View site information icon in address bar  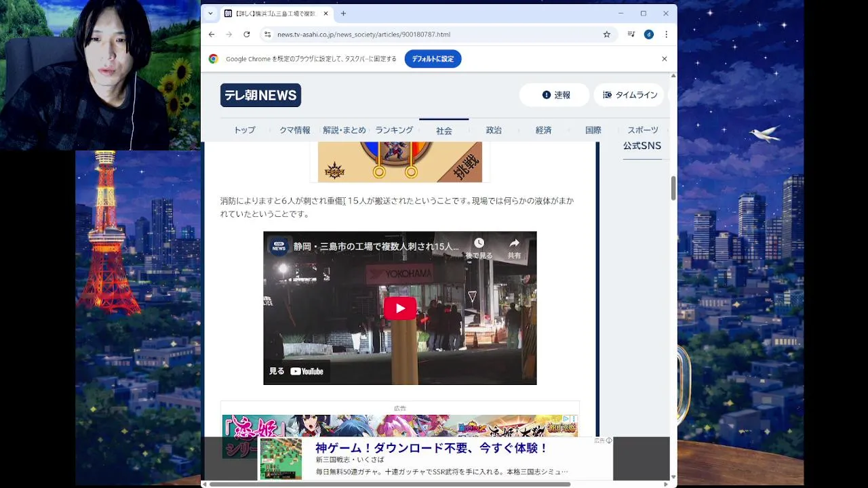click(267, 34)
